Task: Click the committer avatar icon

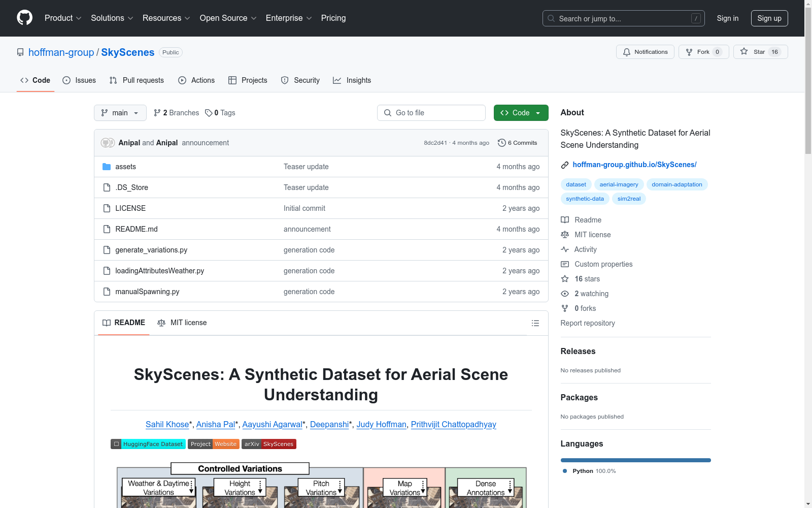Action: [108, 143]
